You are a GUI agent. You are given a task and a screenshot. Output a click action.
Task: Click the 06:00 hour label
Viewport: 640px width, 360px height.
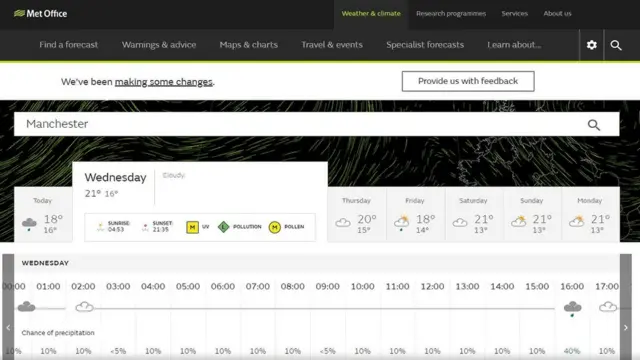223,287
